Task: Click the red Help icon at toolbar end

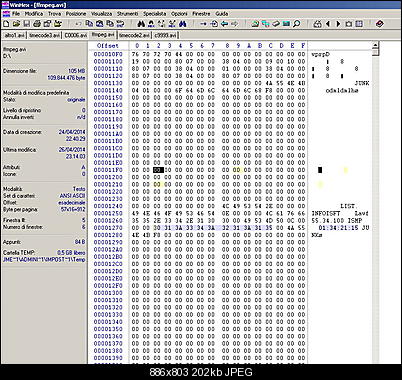Action: click(380, 24)
